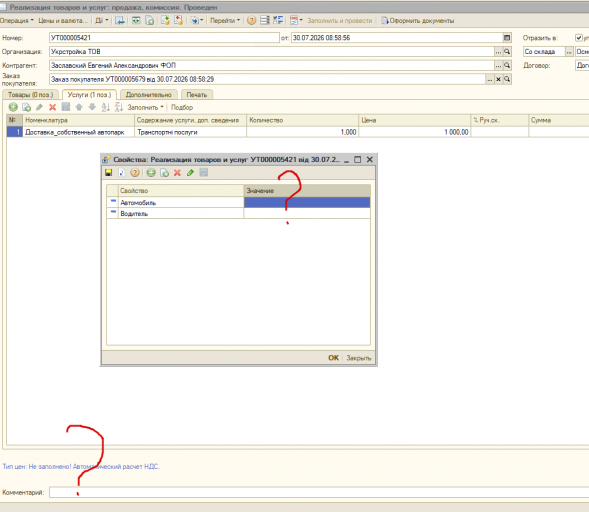
Task: Open Укрстройка ТОВ organization with magnifier icon
Action: (x=507, y=51)
